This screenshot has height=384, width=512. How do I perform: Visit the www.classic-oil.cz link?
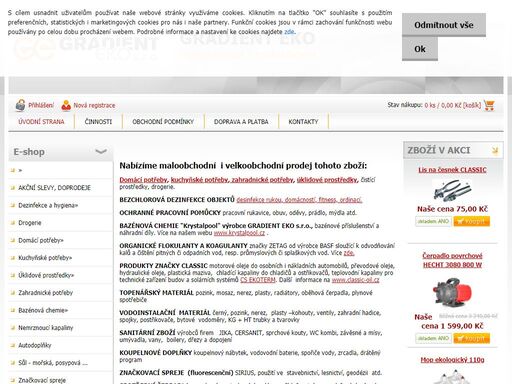[355, 280]
